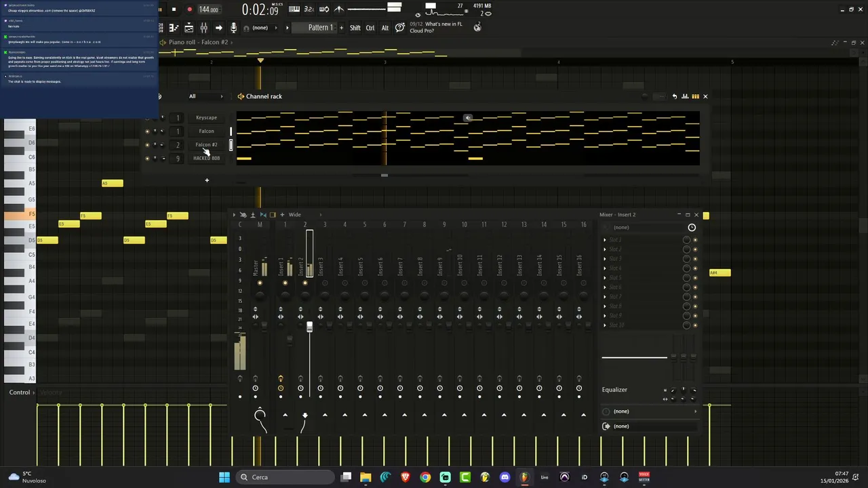Toggle step/piano roll view icon in channel rack
The image size is (868, 488).
[695, 96]
